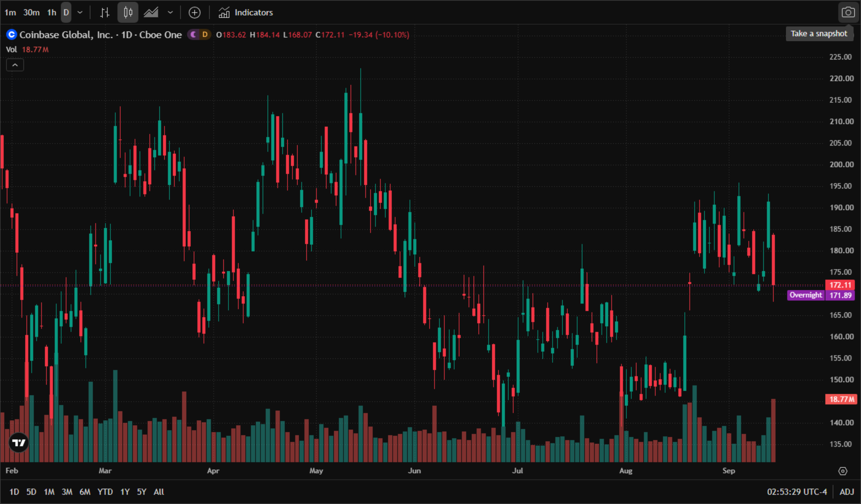The width and height of the screenshot is (861, 504).
Task: Click the compare or add symbol icon
Action: 194,13
